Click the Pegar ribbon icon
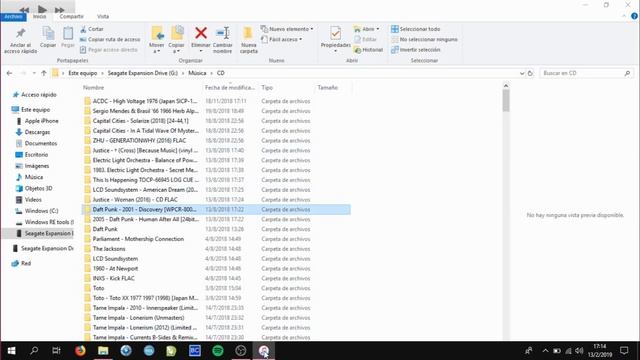This screenshot has height=360, width=640. (x=68, y=33)
